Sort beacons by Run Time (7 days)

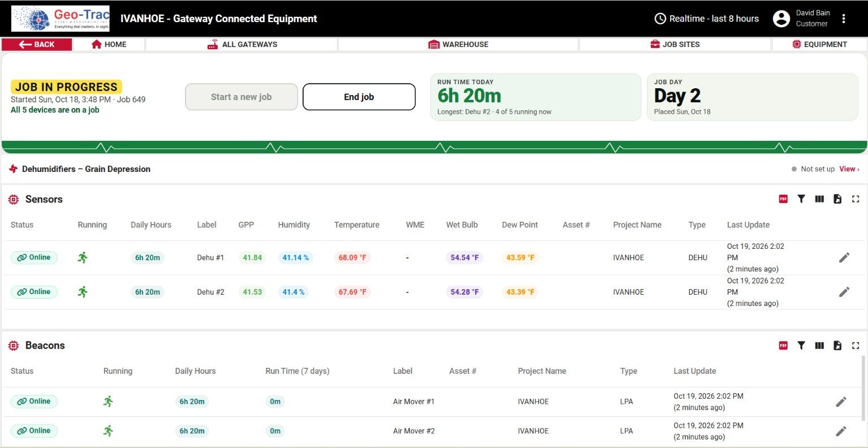[297, 371]
